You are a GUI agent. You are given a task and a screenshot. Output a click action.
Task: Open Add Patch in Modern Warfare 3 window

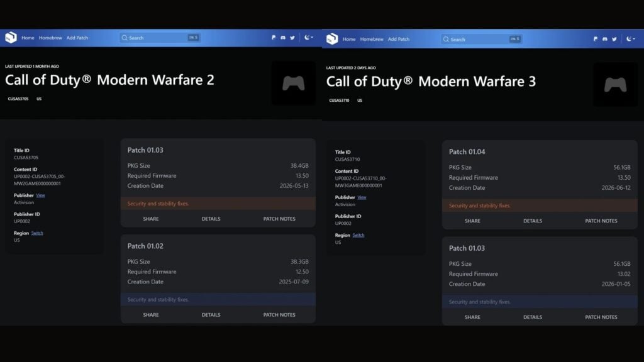pyautogui.click(x=399, y=40)
